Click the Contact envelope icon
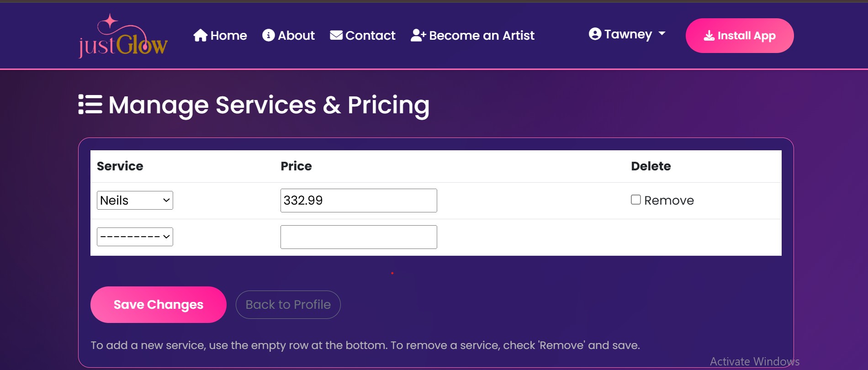Viewport: 868px width, 370px height. click(336, 35)
